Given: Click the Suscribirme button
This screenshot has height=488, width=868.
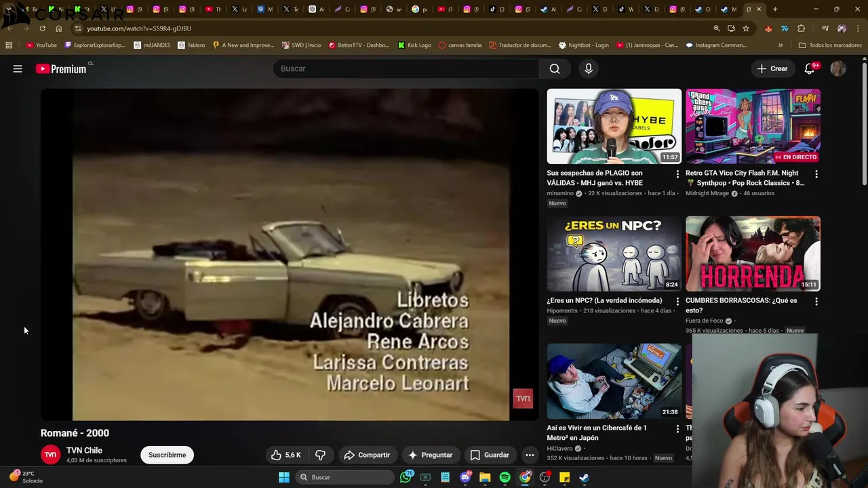Looking at the screenshot, I should tap(167, 455).
